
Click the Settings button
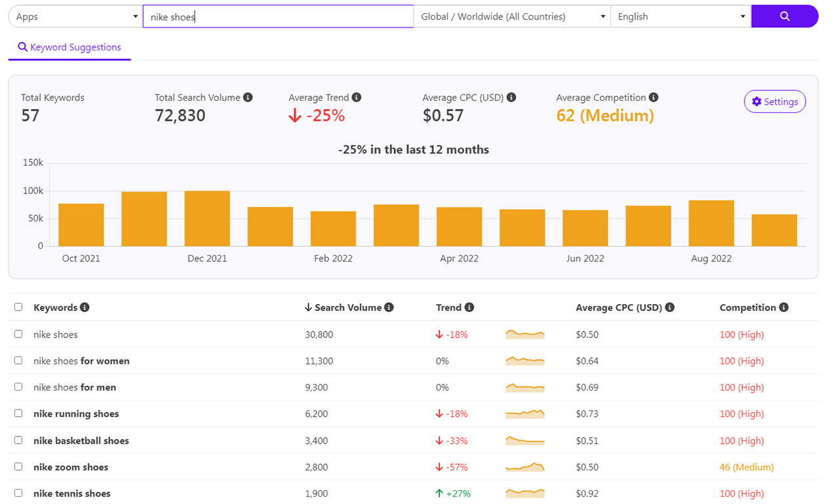click(775, 102)
